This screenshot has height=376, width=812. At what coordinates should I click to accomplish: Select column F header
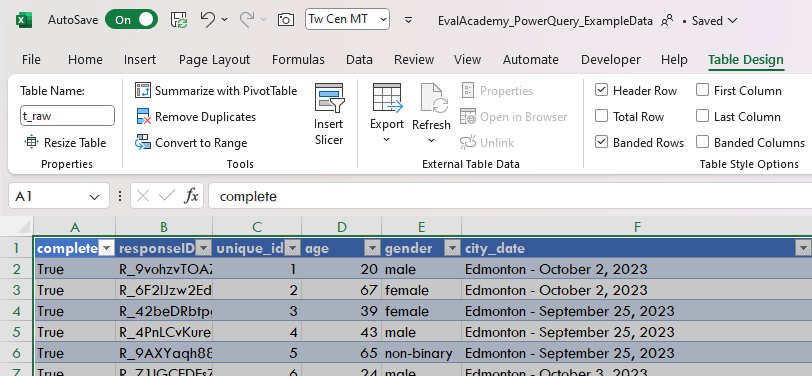coord(636,226)
